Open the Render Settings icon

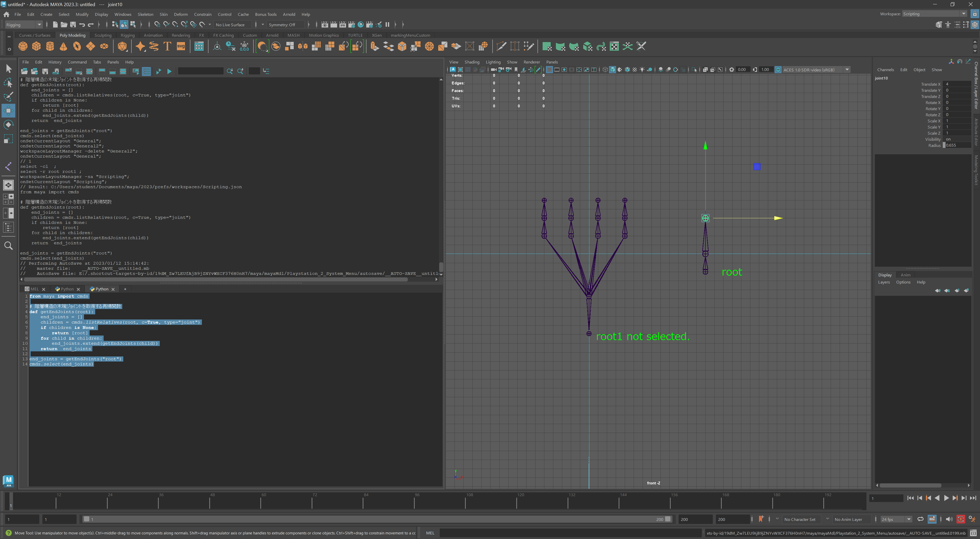(x=351, y=24)
